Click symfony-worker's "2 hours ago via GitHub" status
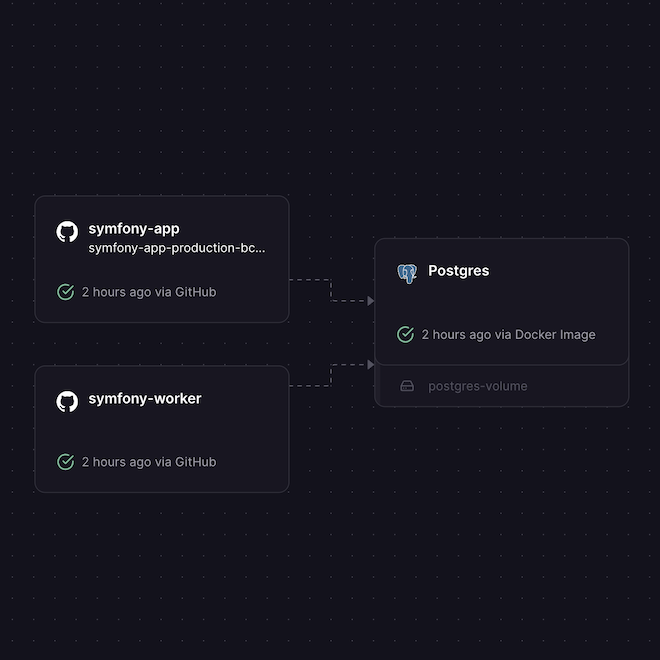 coord(149,462)
